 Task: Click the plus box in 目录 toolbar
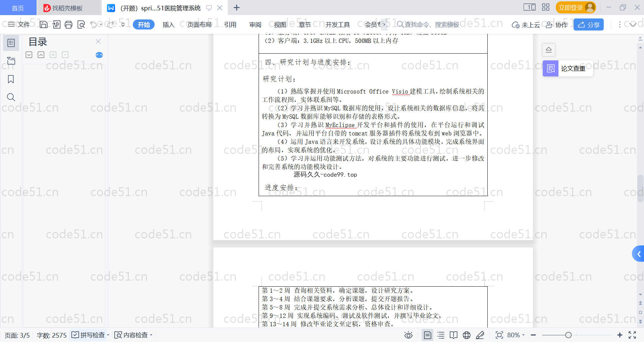tap(53, 55)
